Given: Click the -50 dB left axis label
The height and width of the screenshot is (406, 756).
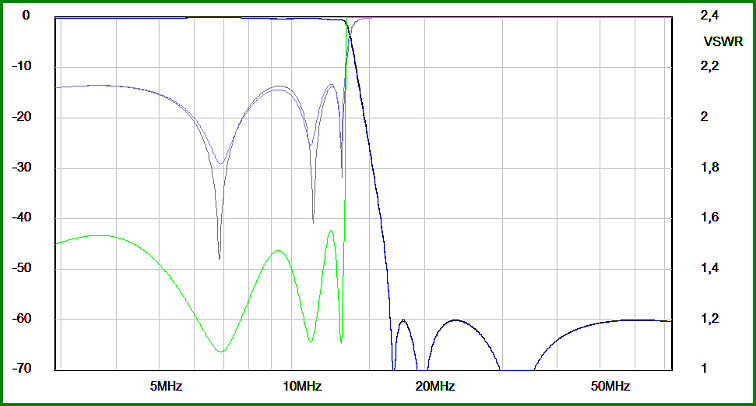Looking at the screenshot, I should coord(22,268).
